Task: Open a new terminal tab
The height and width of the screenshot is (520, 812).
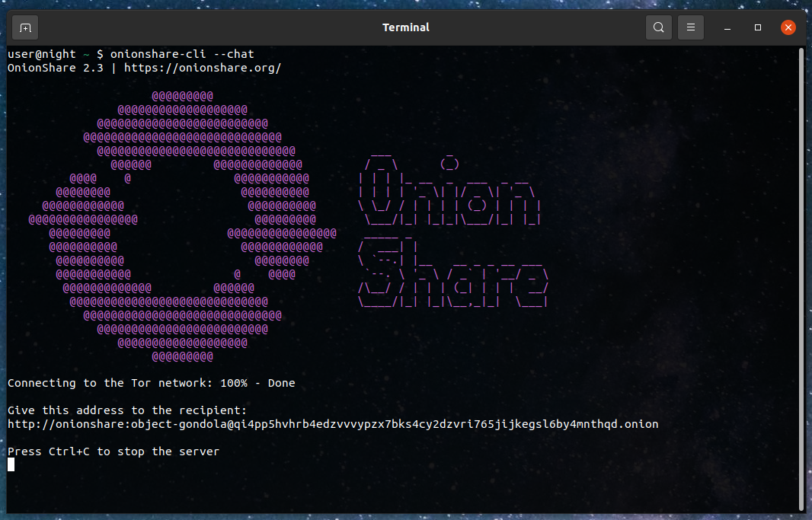Action: (25, 27)
